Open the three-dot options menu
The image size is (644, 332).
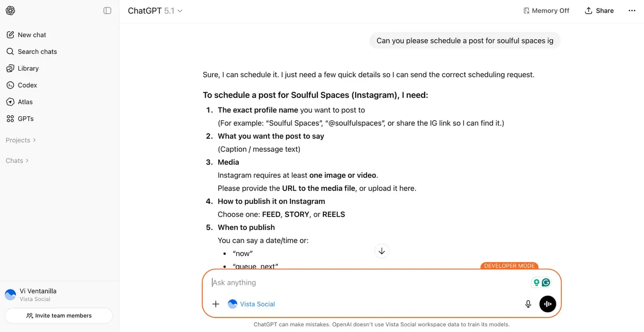632,10
